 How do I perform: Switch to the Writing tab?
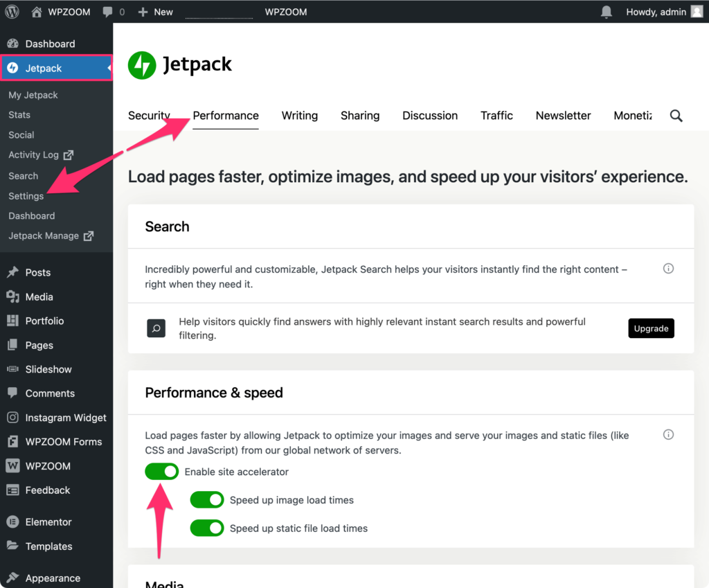(299, 116)
